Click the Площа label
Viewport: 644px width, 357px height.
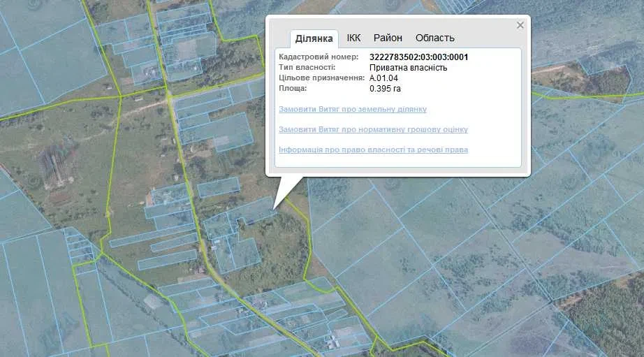click(293, 88)
